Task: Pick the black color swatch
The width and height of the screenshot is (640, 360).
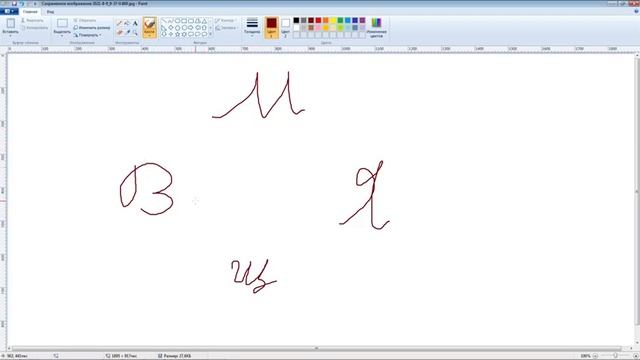Action: 296,20
